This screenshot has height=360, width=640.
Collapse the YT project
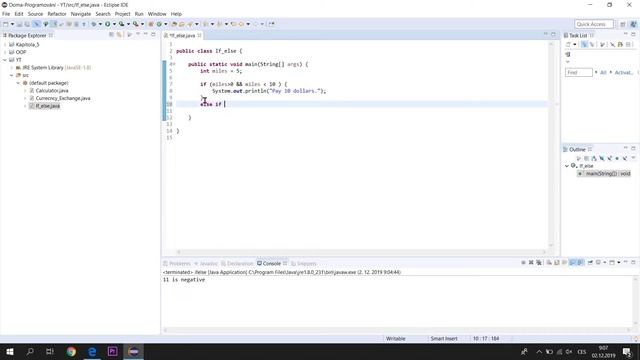tap(5, 60)
